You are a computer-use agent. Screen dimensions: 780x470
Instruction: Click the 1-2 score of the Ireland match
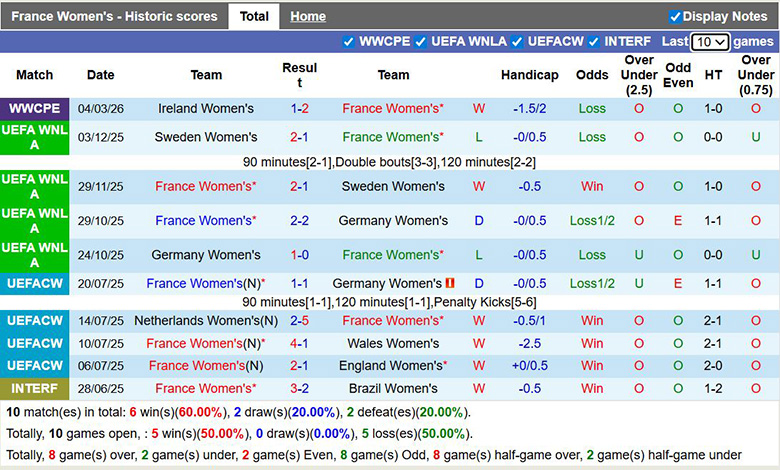click(299, 108)
